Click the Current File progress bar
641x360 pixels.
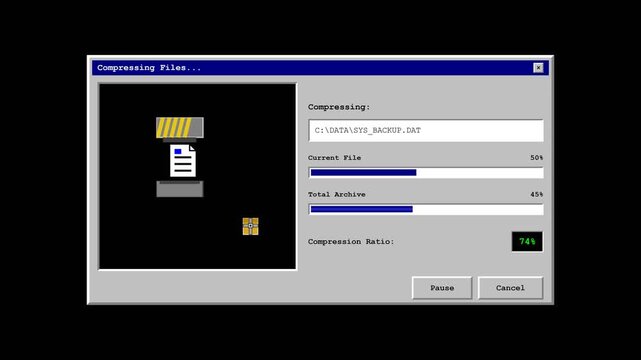[426, 172]
